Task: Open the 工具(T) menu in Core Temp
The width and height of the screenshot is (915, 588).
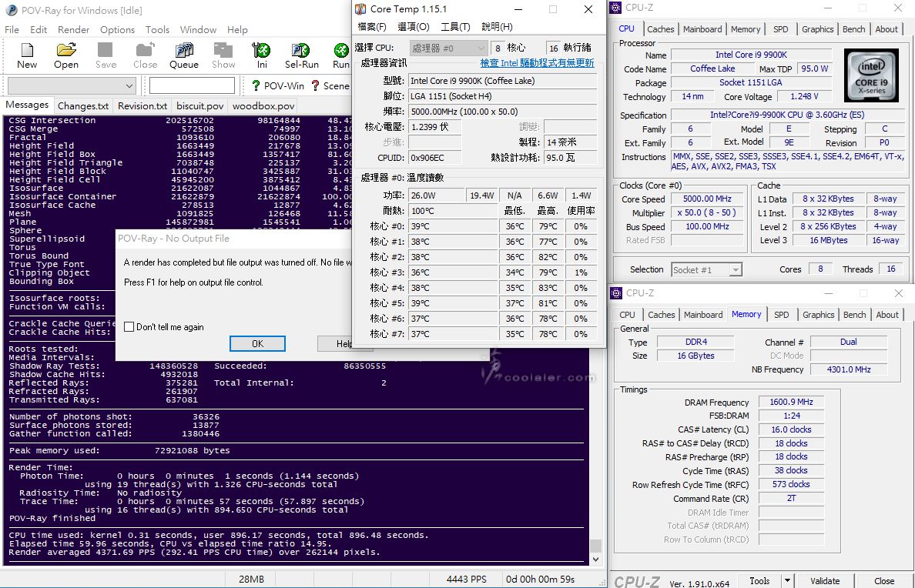Action: pyautogui.click(x=455, y=27)
